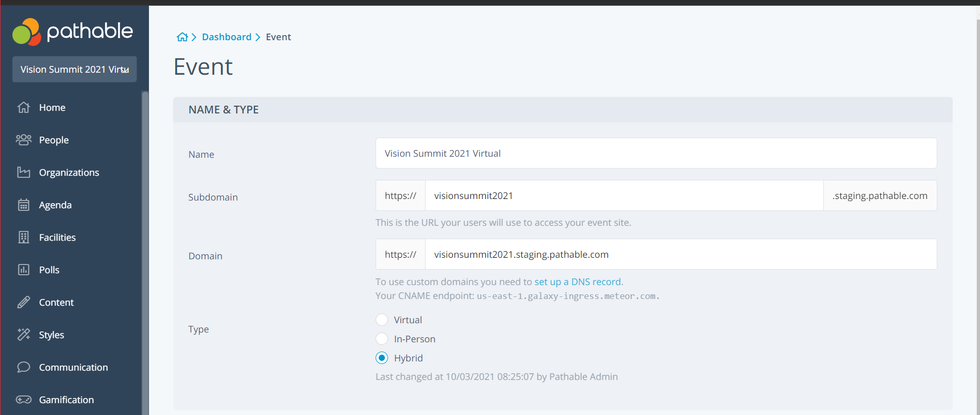Click the Home icon in sidebar

(24, 107)
